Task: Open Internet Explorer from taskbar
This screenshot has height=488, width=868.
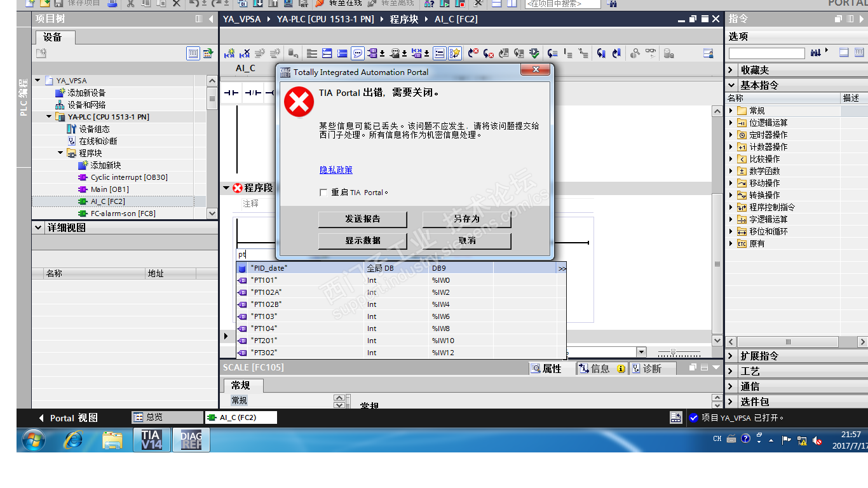Action: tap(73, 439)
